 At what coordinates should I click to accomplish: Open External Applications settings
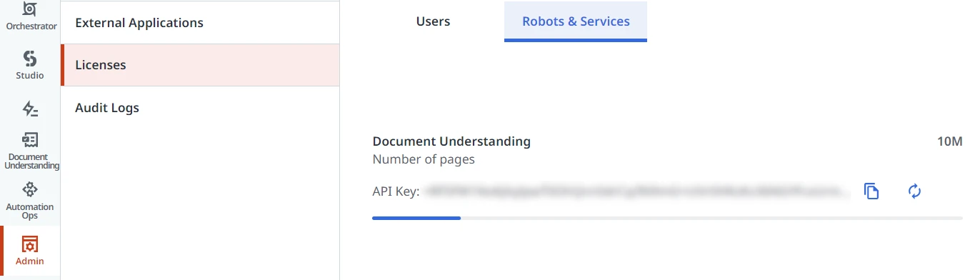(200, 23)
